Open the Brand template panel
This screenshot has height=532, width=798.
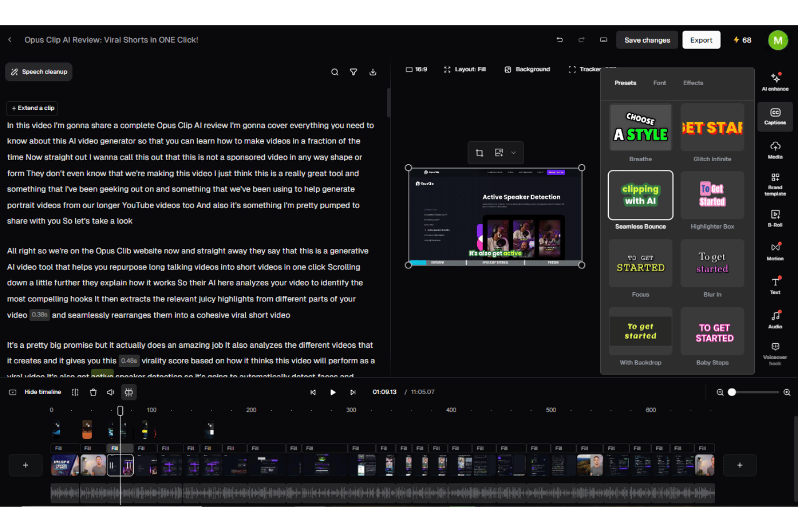pyautogui.click(x=775, y=184)
